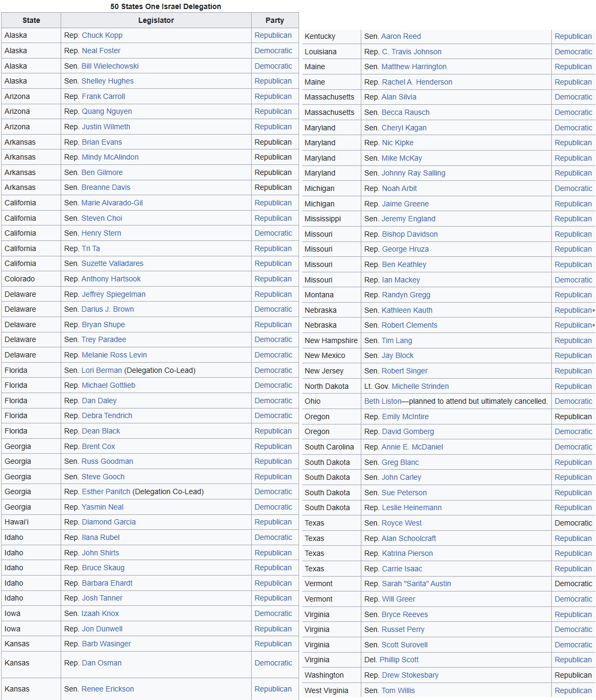
Task: Select the New Hampshire state cell
Action: pos(331,340)
